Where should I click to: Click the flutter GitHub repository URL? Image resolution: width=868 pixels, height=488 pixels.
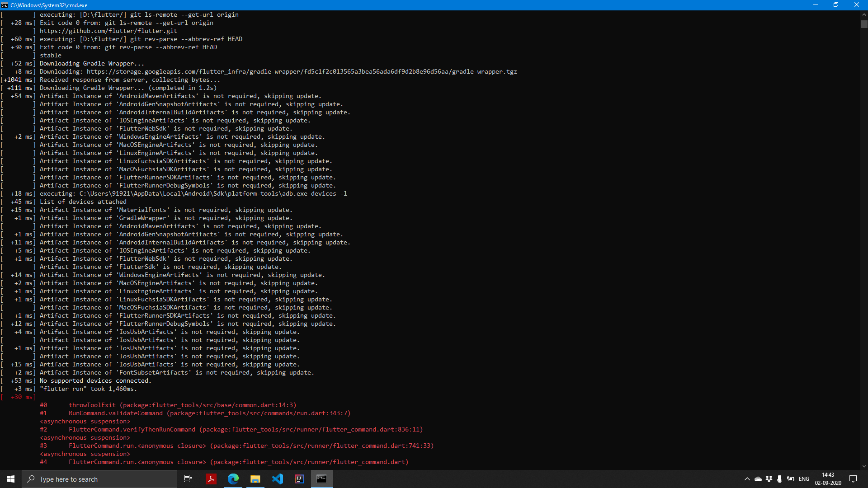[x=108, y=31]
